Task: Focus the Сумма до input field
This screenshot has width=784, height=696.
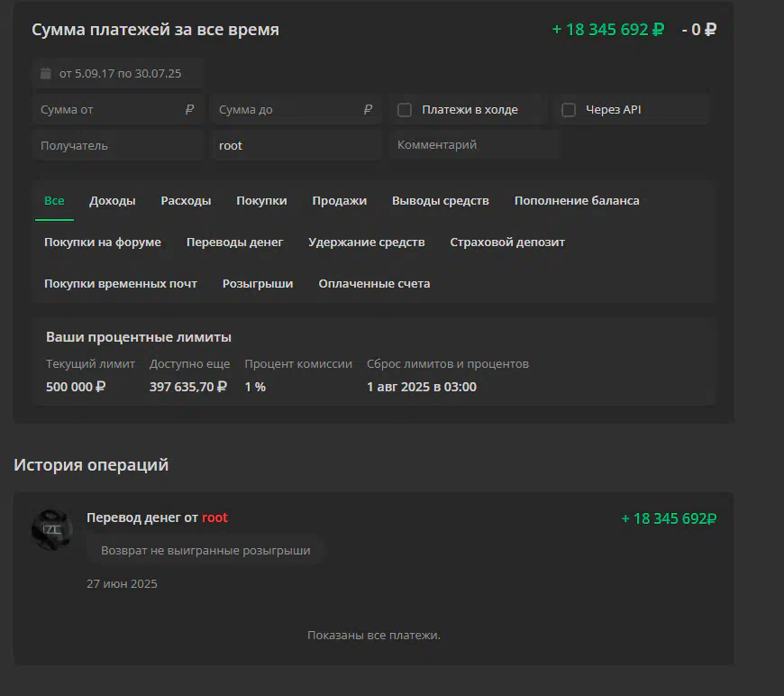Action: click(296, 110)
